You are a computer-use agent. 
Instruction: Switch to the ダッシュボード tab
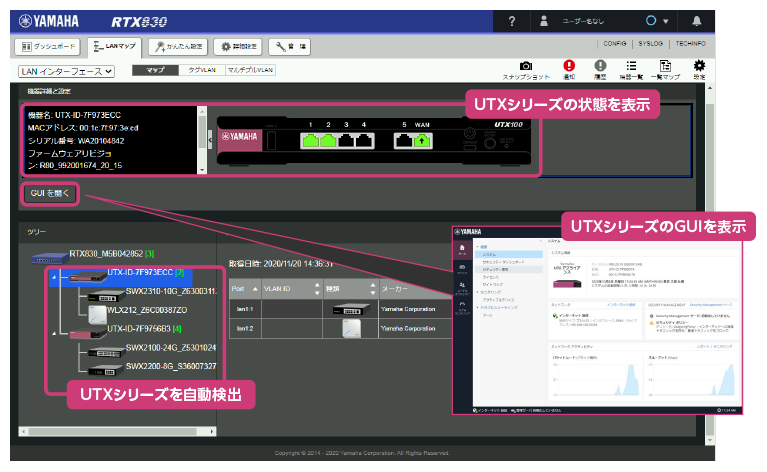47,46
